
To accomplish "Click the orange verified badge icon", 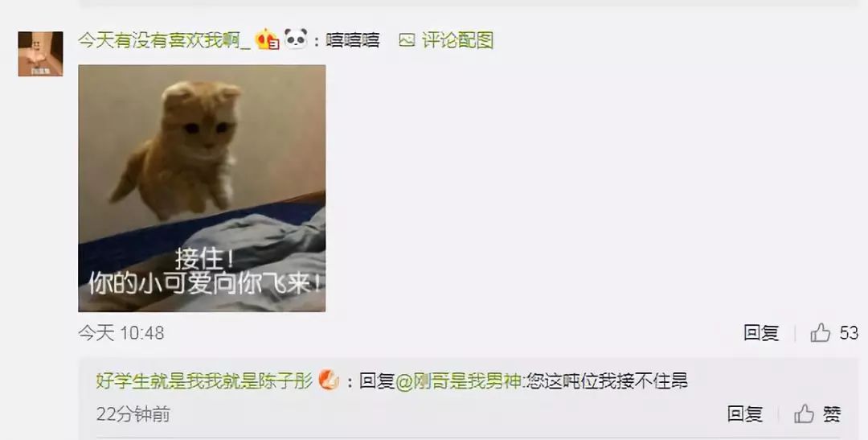I will click(329, 380).
